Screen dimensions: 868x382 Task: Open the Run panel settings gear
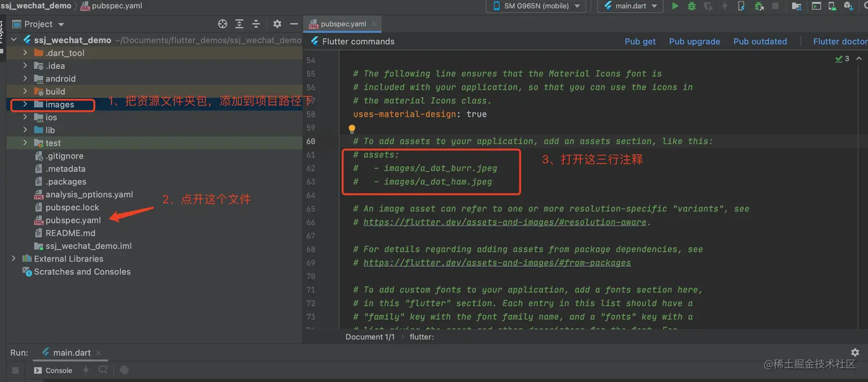(855, 353)
